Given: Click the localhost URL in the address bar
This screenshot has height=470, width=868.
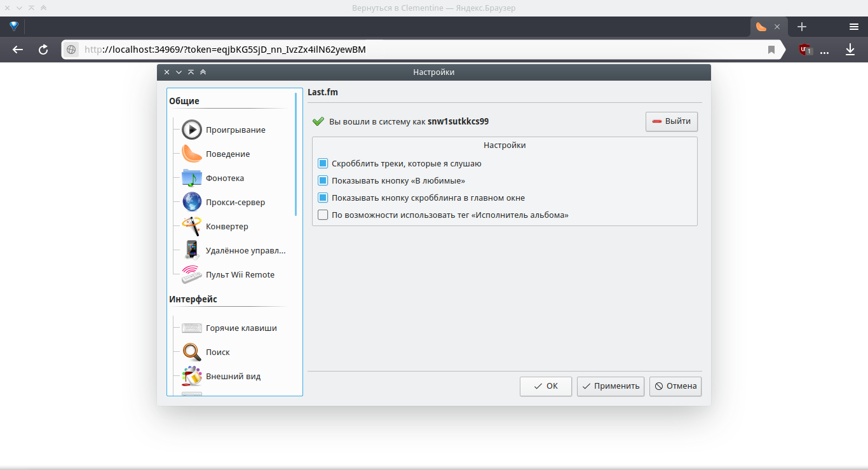Looking at the screenshot, I should pyautogui.click(x=225, y=50).
